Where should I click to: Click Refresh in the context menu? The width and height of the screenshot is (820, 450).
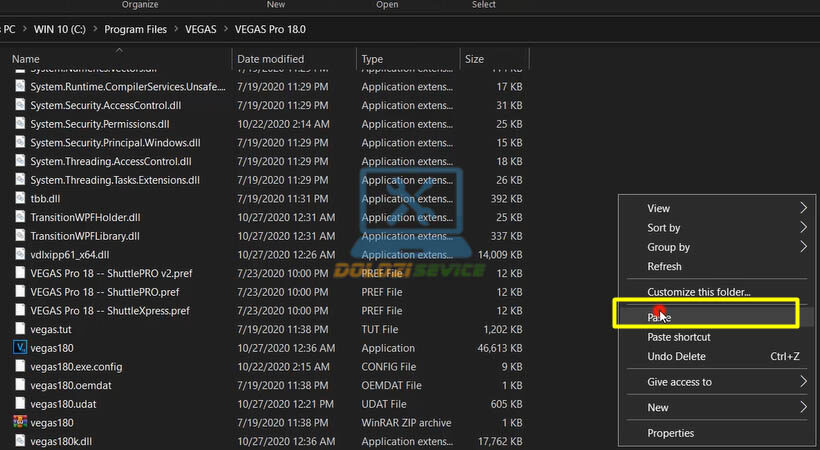pyautogui.click(x=664, y=266)
